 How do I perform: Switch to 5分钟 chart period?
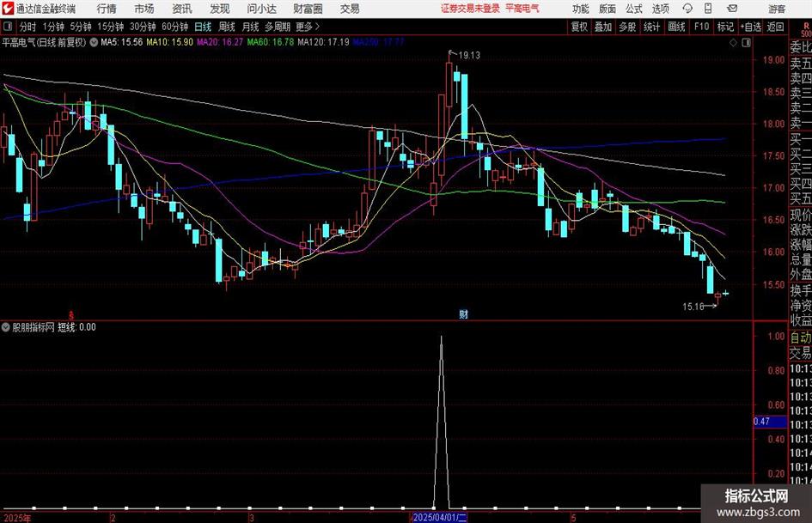tap(81, 27)
